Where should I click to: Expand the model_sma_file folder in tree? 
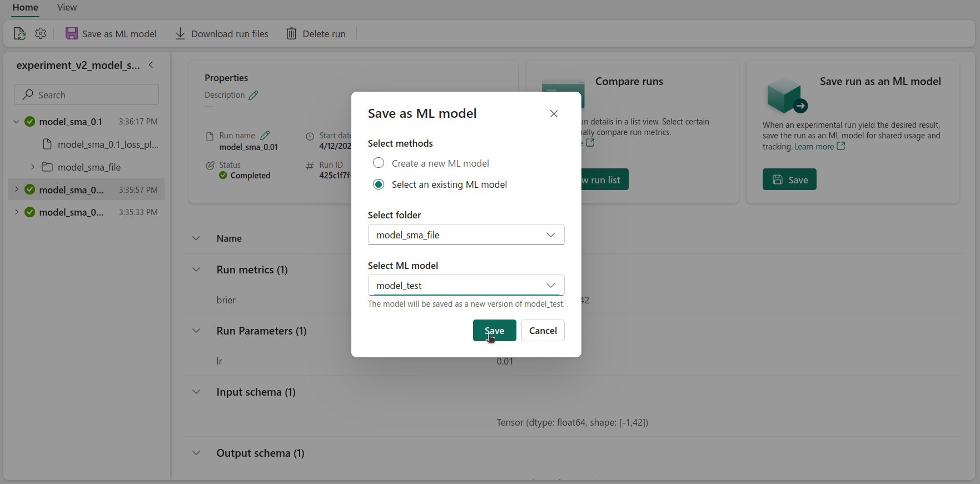[x=33, y=167]
